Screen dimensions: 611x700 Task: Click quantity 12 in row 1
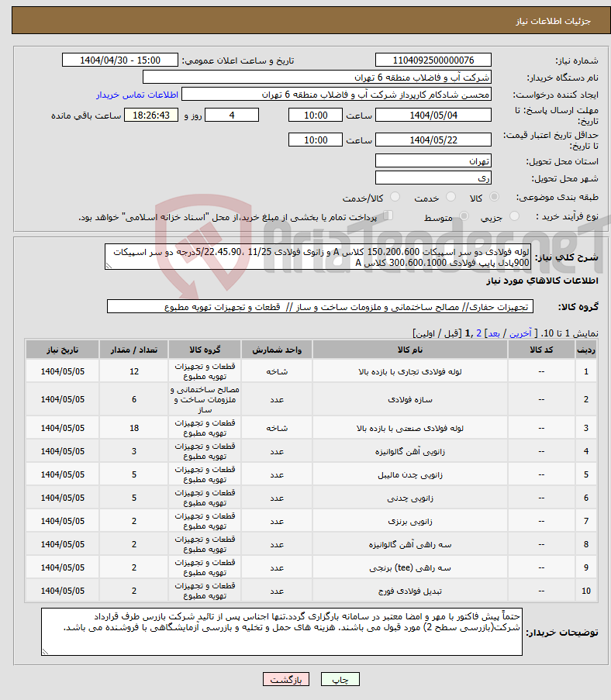tap(134, 371)
